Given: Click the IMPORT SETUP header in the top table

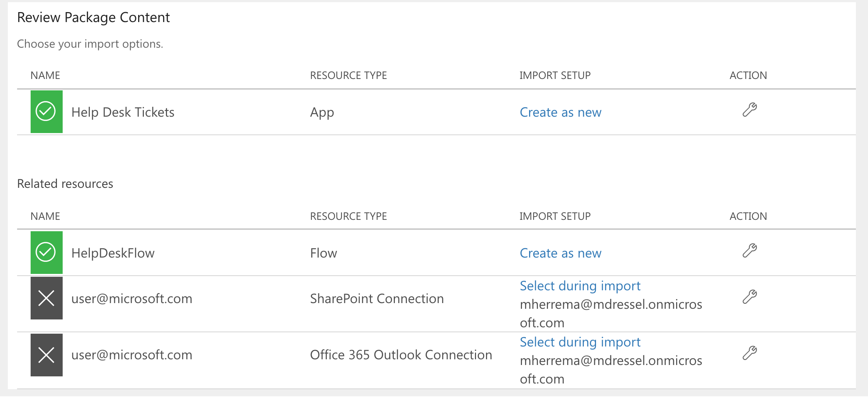Looking at the screenshot, I should pyautogui.click(x=555, y=75).
